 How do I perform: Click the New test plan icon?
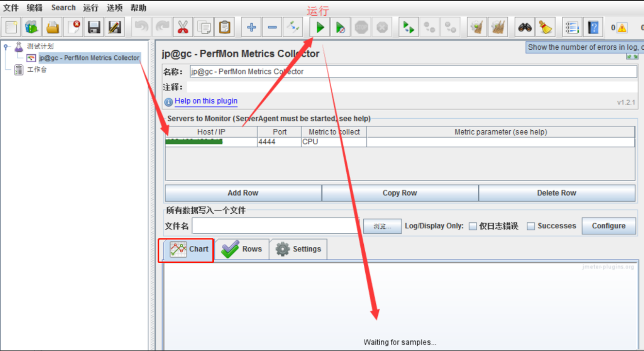point(12,27)
